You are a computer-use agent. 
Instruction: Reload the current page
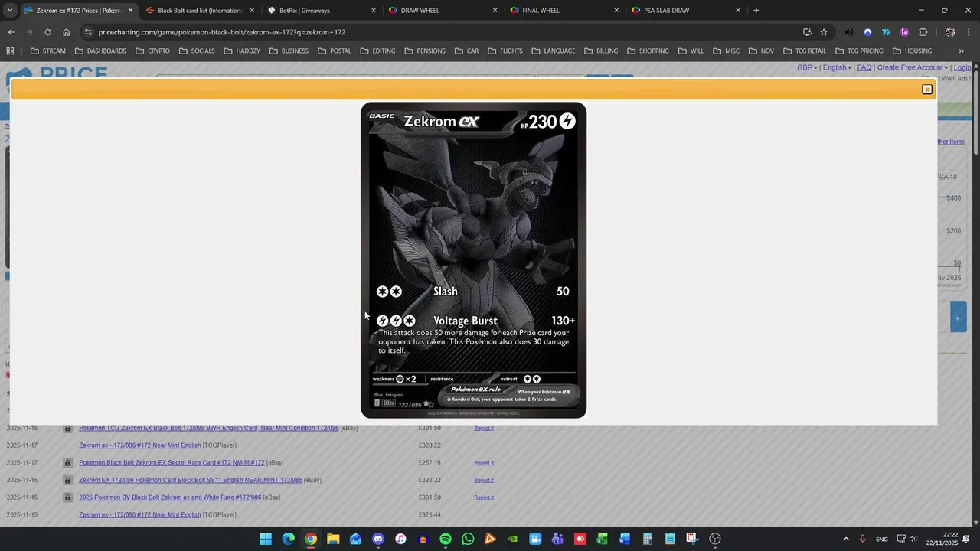pos(47,32)
